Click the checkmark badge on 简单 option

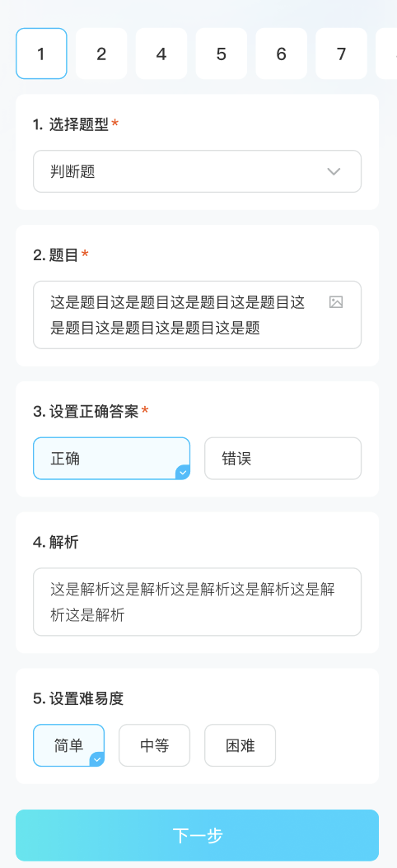[97, 759]
